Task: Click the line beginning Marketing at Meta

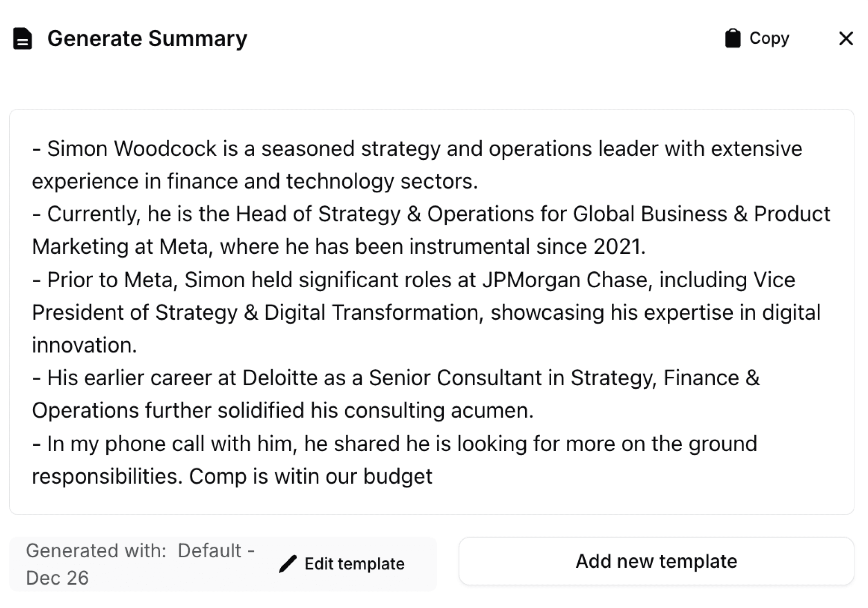Action: 339,246
